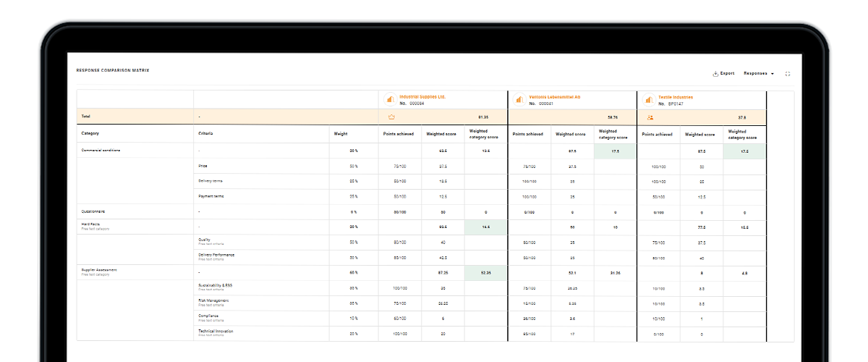
Task: Click the people icon under Textile Industries
Action: point(650,117)
